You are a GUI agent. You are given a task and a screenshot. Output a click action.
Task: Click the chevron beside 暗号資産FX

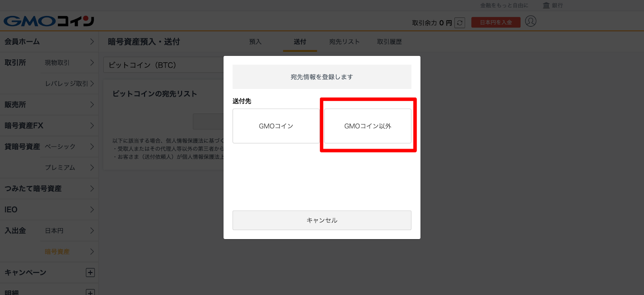coord(92,126)
